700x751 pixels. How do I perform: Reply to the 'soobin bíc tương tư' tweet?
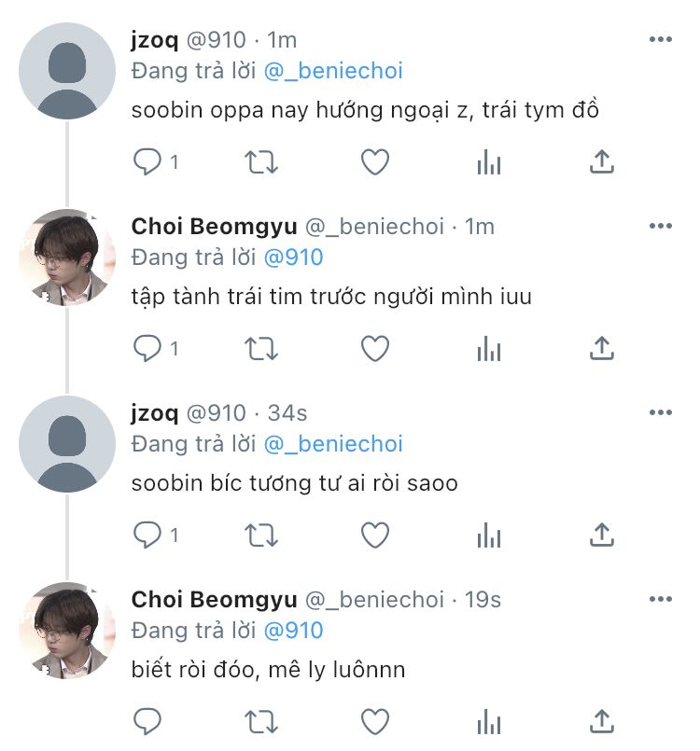pos(147,535)
